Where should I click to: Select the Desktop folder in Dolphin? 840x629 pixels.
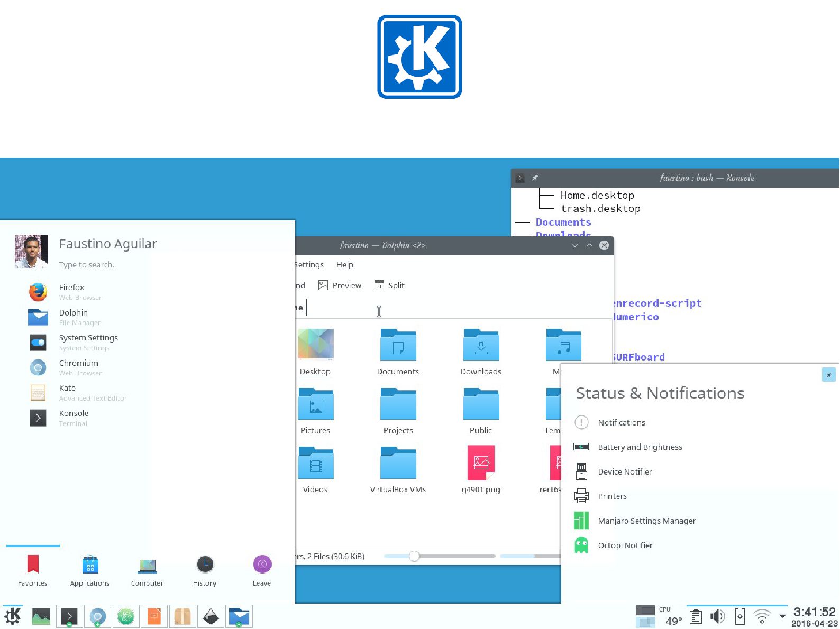(x=315, y=352)
